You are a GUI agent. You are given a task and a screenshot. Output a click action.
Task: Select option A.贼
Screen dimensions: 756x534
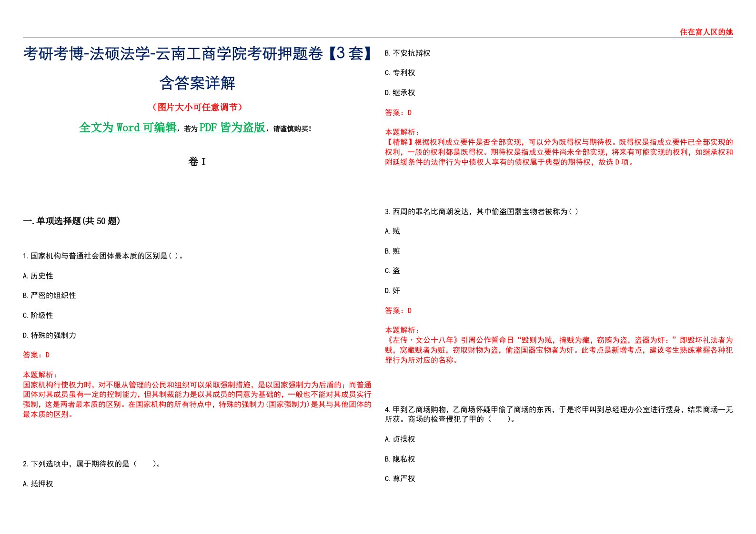(x=393, y=231)
